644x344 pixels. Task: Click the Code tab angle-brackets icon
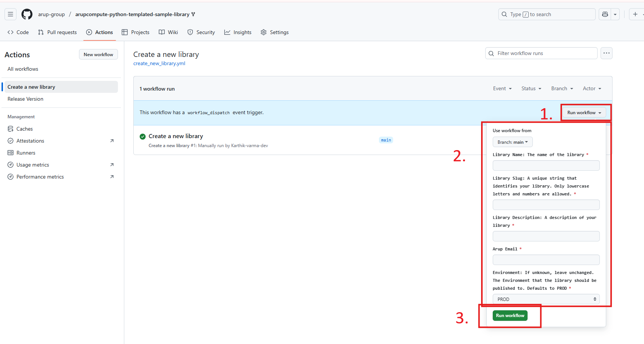(x=10, y=32)
